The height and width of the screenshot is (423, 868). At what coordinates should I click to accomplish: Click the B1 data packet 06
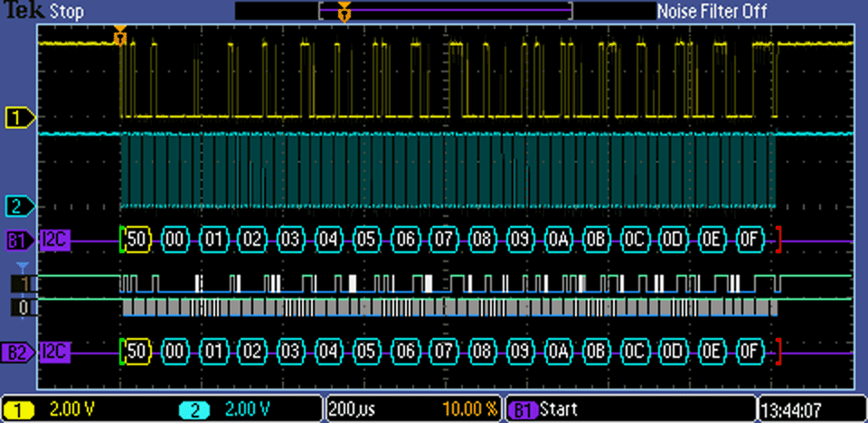pos(406,240)
